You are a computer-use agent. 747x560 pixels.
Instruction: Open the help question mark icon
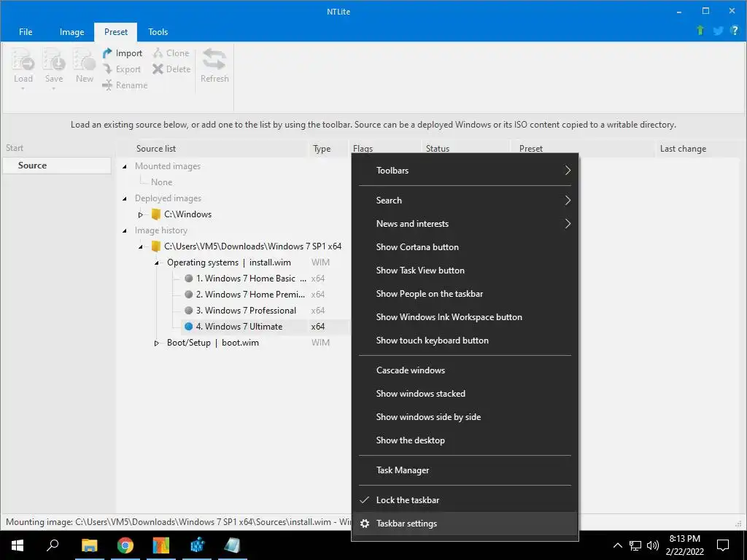[735, 31]
